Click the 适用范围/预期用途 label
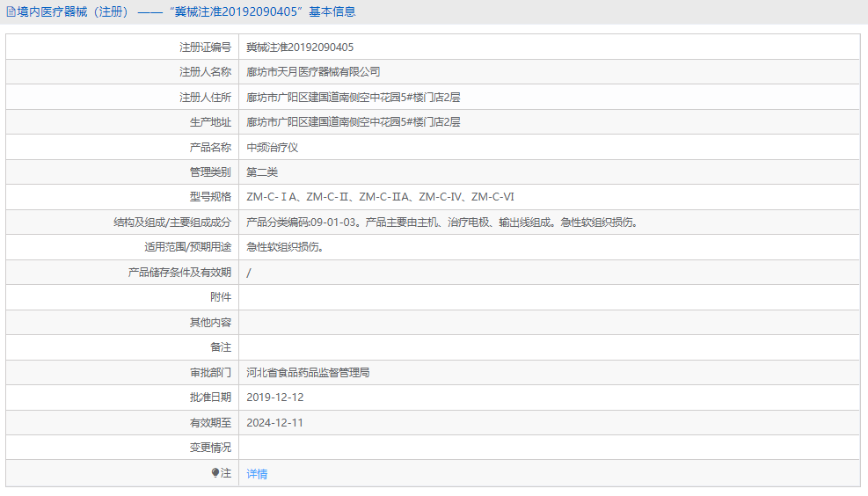 tap(187, 247)
